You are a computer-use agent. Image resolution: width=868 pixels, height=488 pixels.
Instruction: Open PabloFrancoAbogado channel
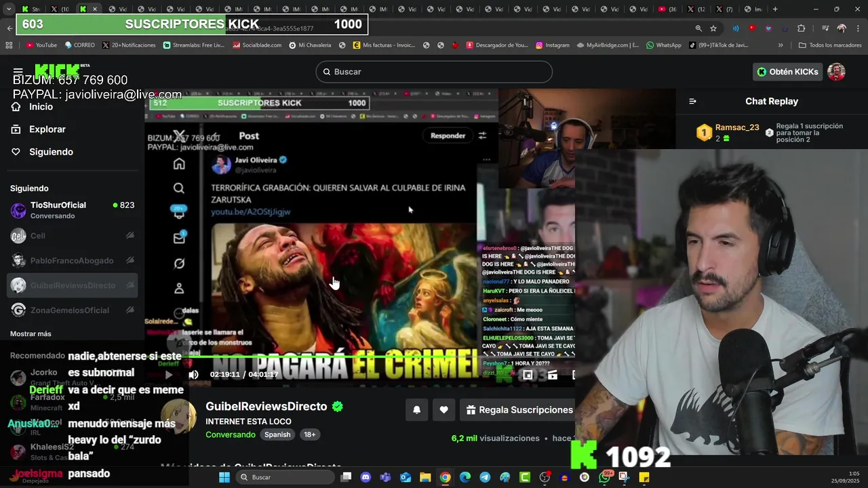[x=72, y=261]
